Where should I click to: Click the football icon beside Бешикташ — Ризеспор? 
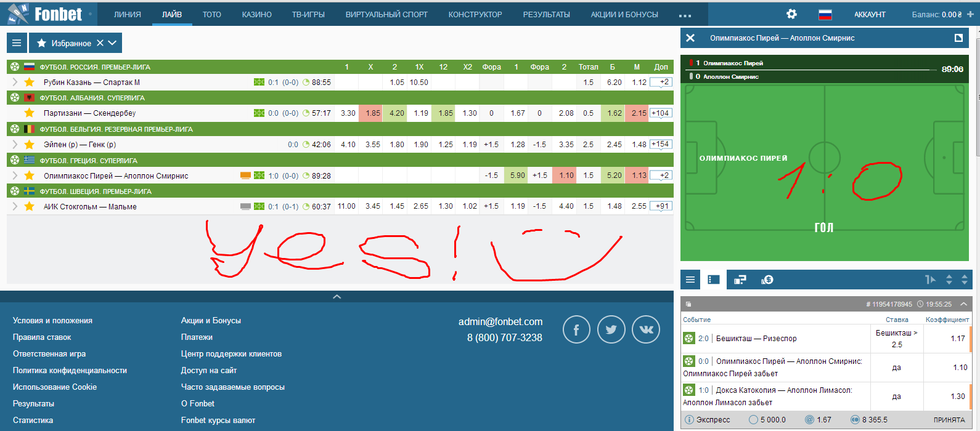tap(689, 338)
